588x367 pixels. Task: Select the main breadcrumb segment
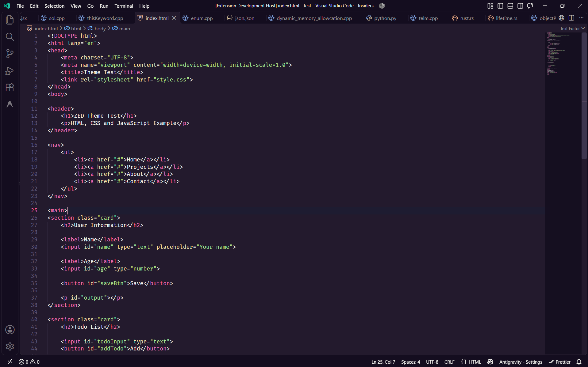(121, 28)
